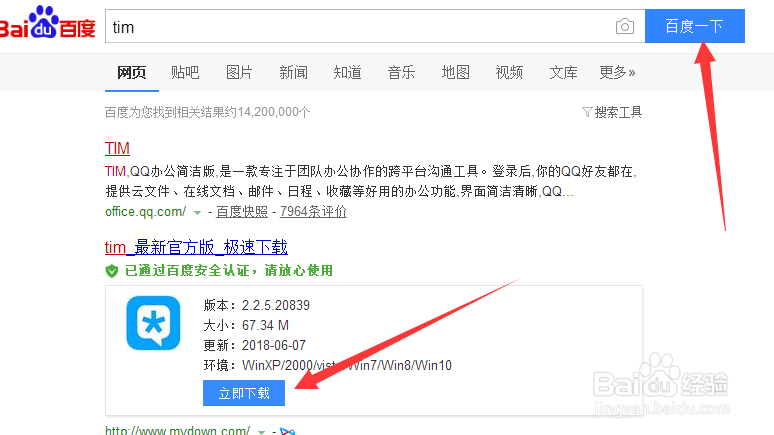
Task: Click the search tools filter icon
Action: tap(587, 112)
